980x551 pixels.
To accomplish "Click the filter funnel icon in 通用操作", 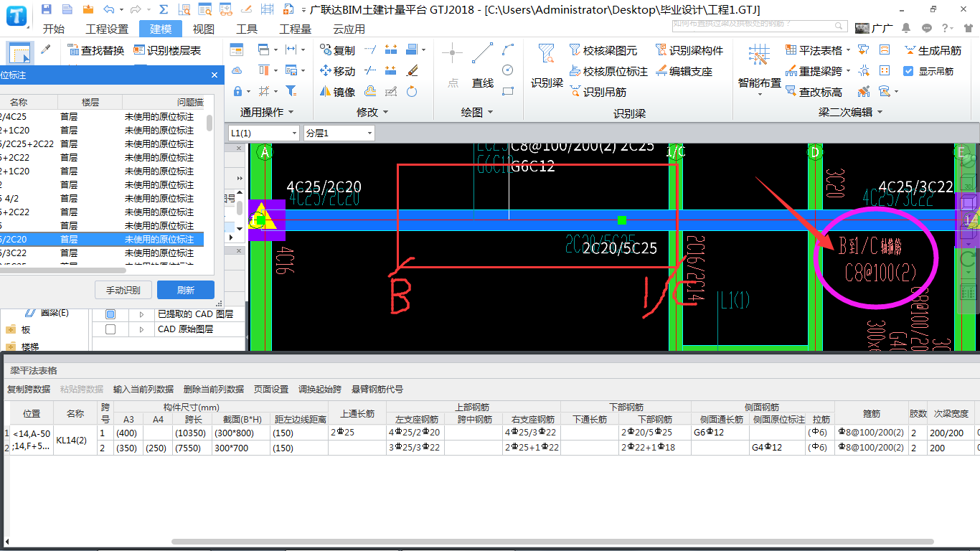I will point(291,91).
